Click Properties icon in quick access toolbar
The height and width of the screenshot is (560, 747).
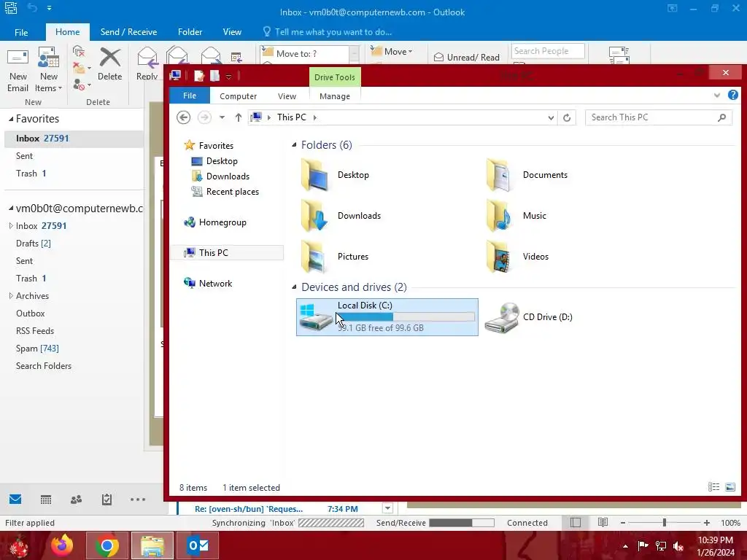[199, 76]
